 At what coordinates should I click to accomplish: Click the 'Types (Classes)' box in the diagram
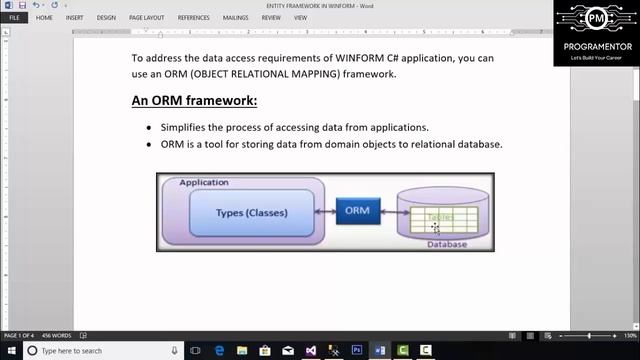[x=252, y=213]
